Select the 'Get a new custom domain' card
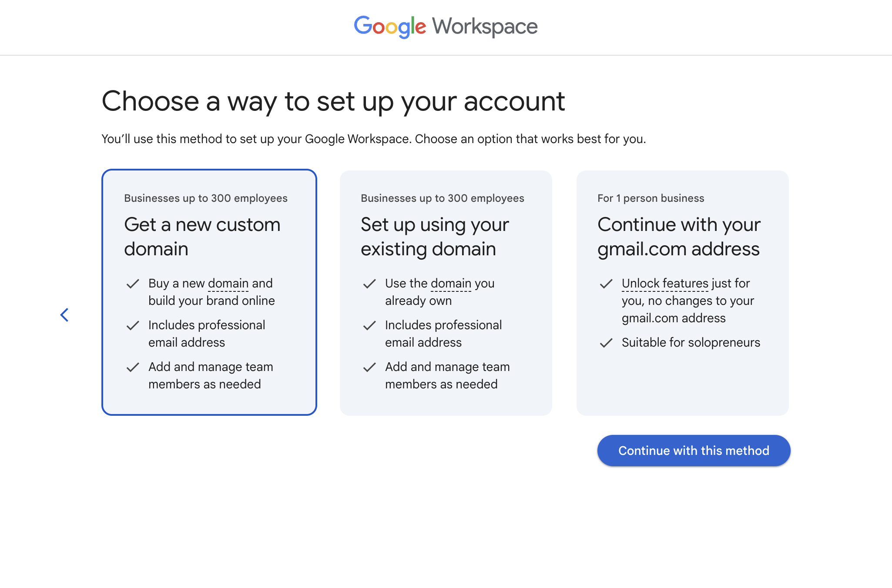Image resolution: width=892 pixels, height=588 pixels. click(x=209, y=292)
